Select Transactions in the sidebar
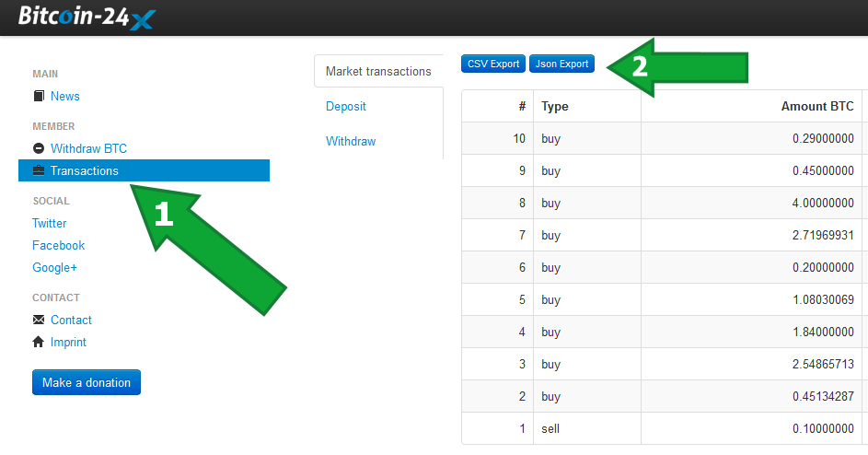 85,170
